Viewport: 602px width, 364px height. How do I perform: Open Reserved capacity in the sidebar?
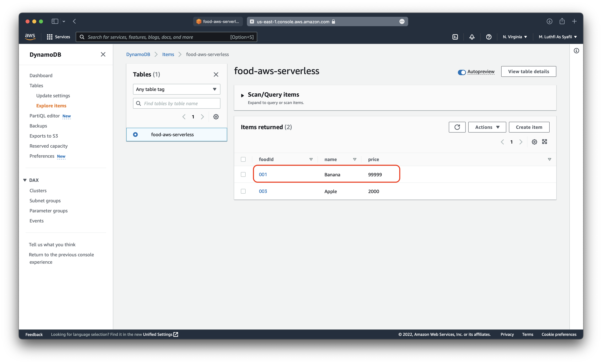pos(48,146)
